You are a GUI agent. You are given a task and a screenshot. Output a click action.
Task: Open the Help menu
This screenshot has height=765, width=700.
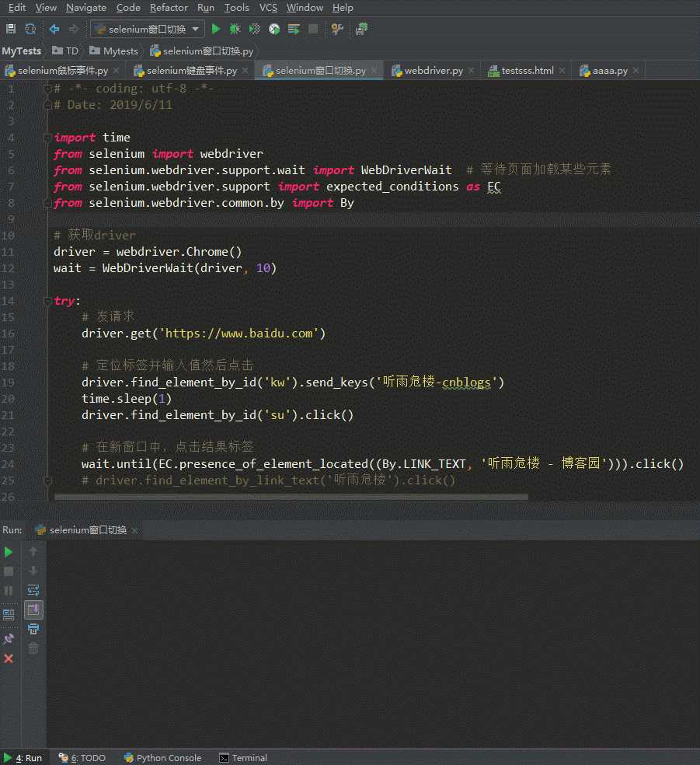tap(343, 8)
